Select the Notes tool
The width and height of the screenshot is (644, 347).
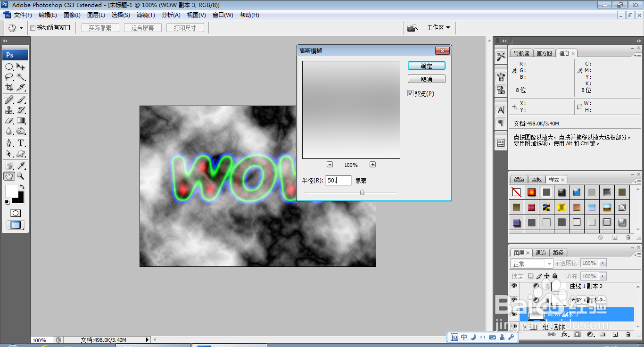[9, 166]
